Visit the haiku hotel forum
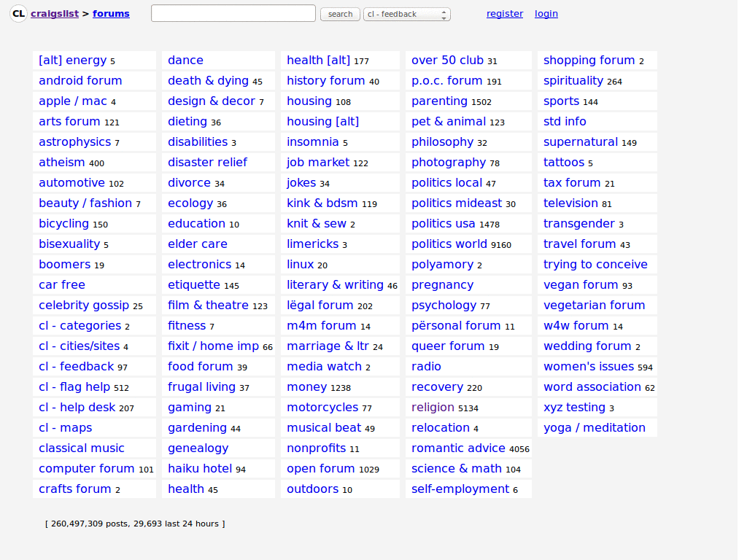The image size is (747, 560). tap(199, 468)
